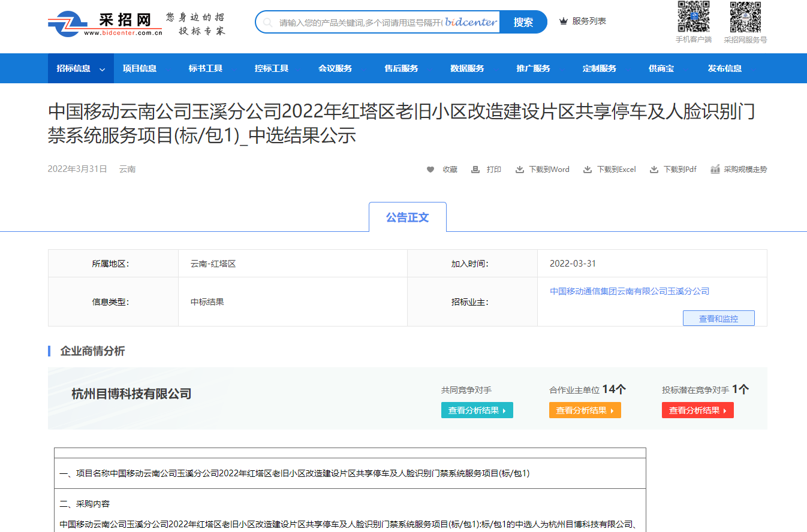Click the 下载到Excel text link
Screen dimensions: 807x532
pyautogui.click(x=616, y=170)
